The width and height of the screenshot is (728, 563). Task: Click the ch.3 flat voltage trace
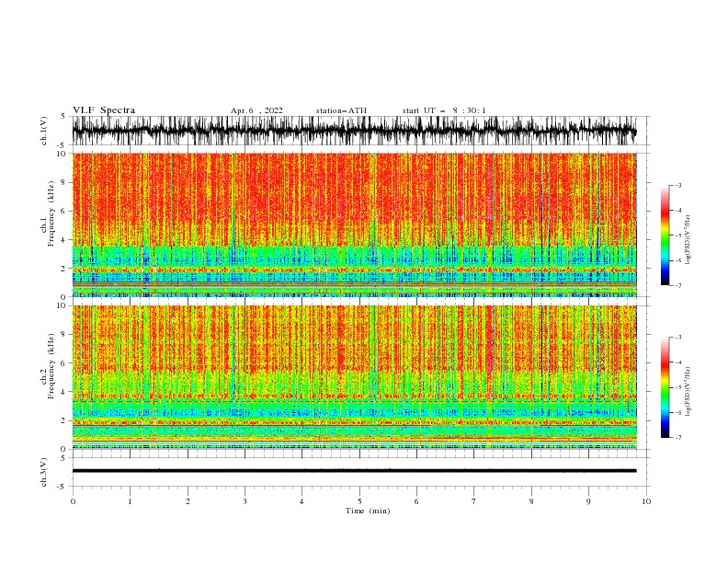pos(354,471)
